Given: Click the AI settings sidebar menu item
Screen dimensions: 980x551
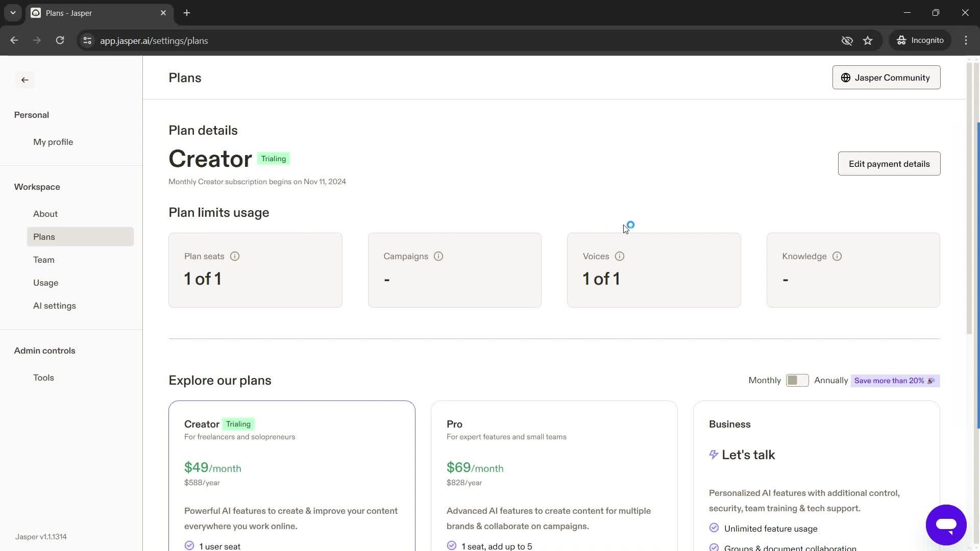Looking at the screenshot, I should [x=55, y=306].
